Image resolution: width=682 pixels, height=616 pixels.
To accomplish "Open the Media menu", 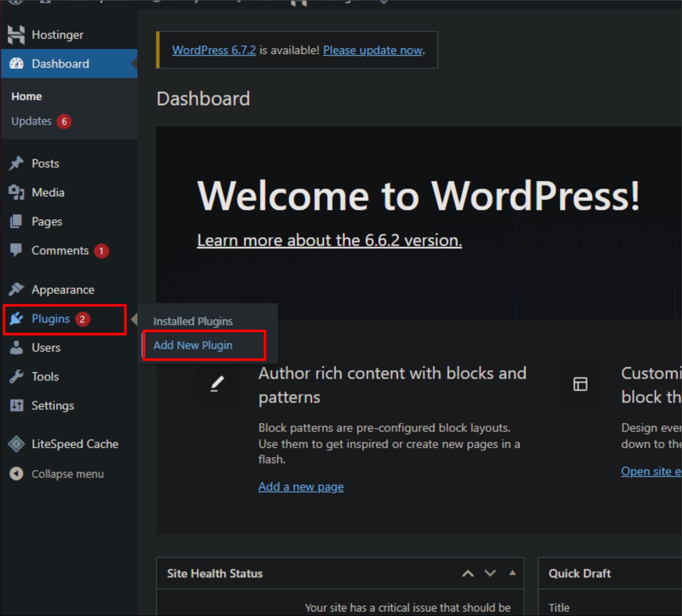I will tap(48, 193).
